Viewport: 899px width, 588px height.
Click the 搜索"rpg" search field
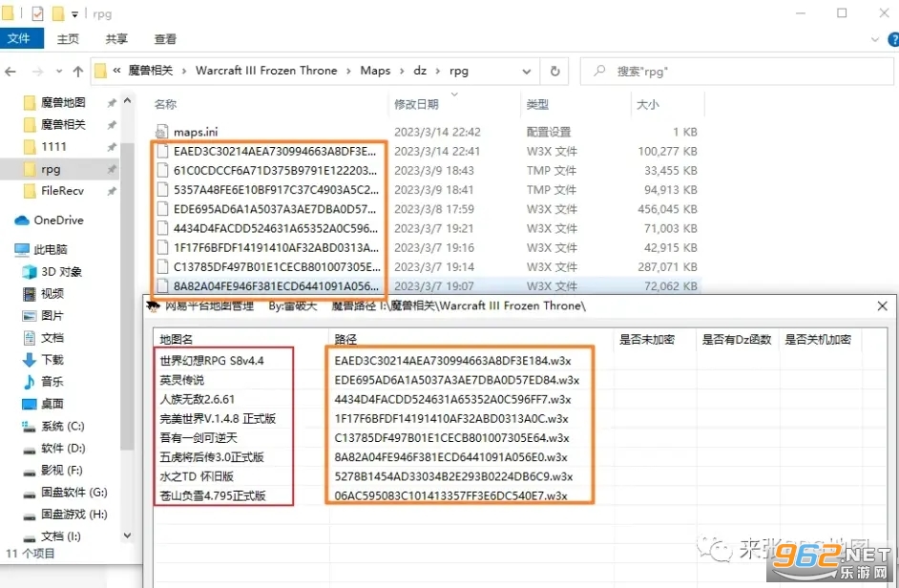(x=738, y=72)
